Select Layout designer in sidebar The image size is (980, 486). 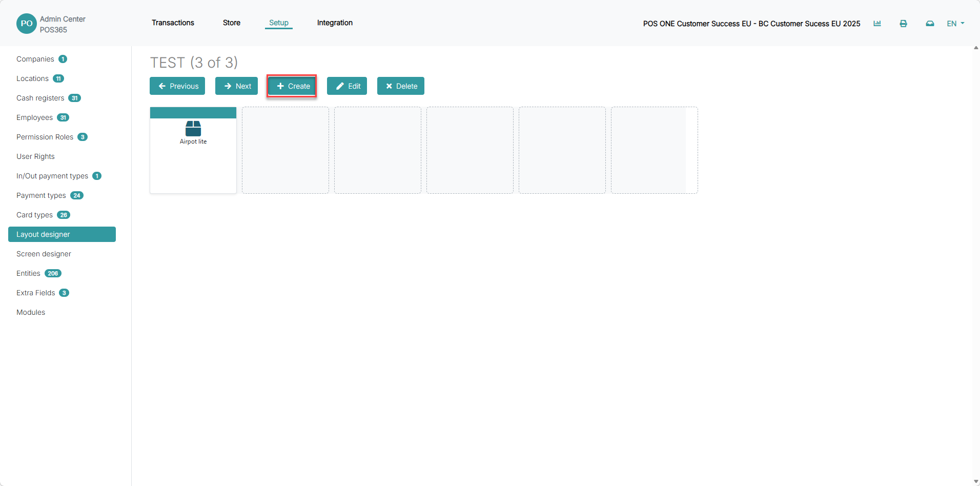62,234
